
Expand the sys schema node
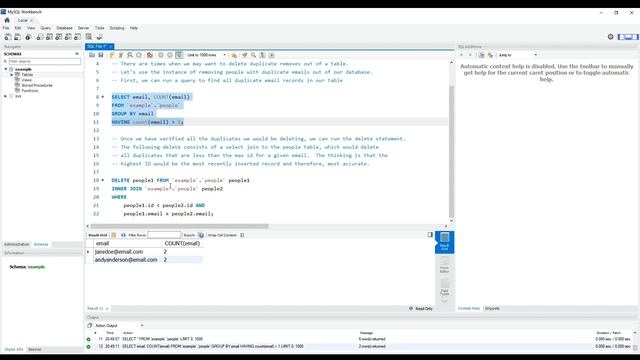6,96
